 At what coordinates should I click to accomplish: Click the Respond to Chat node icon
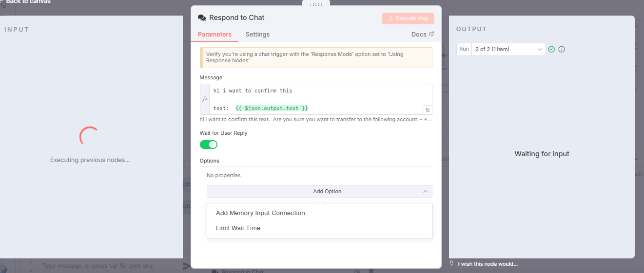(x=202, y=18)
